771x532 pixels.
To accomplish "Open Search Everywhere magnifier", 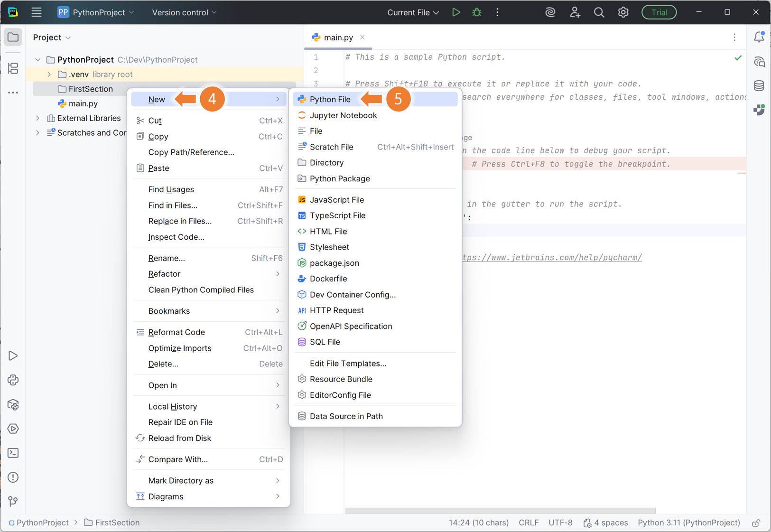I will click(599, 12).
